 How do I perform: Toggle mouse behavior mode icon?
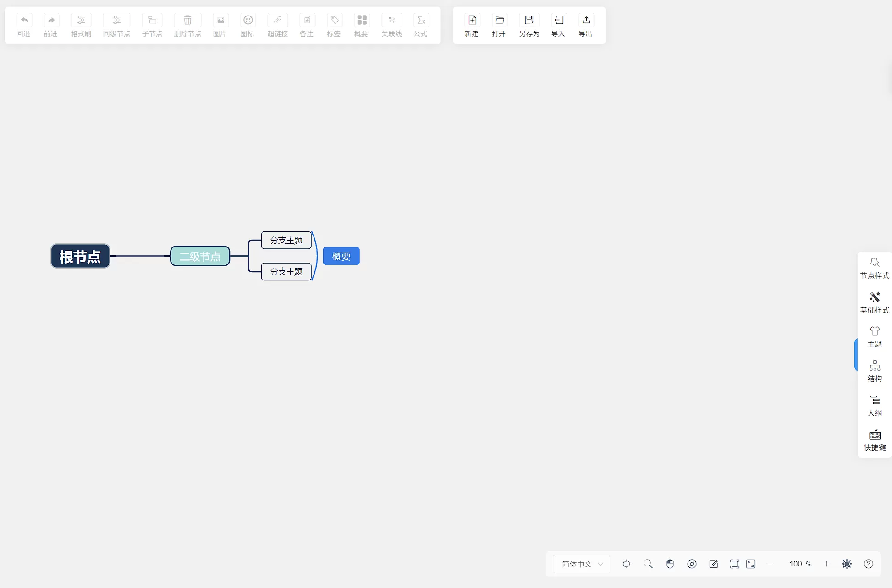tap(670, 564)
